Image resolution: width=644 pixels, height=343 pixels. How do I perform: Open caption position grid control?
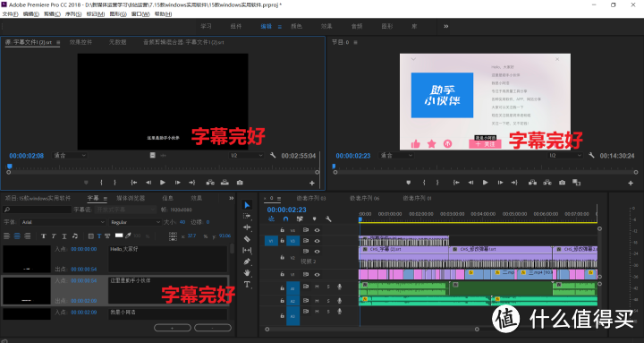(173, 236)
